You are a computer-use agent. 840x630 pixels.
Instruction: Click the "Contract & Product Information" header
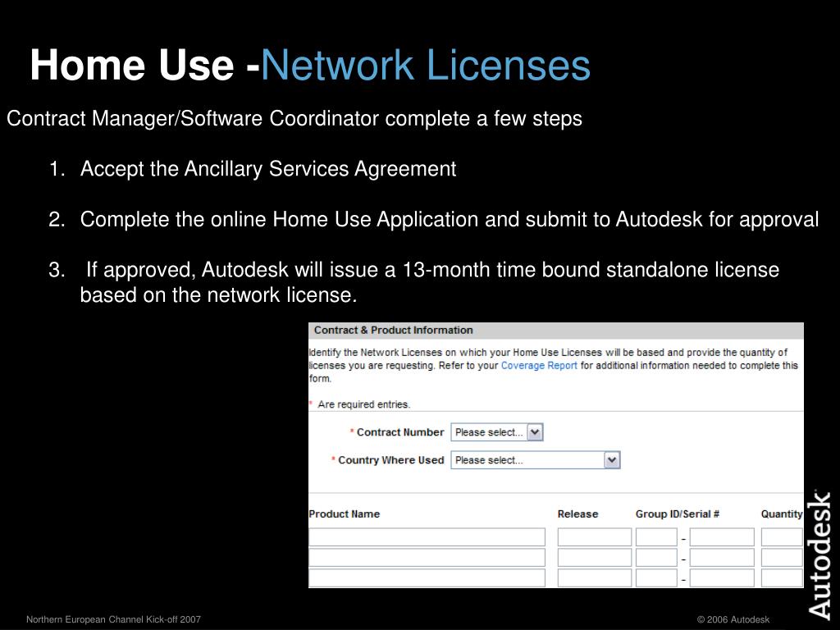click(393, 330)
